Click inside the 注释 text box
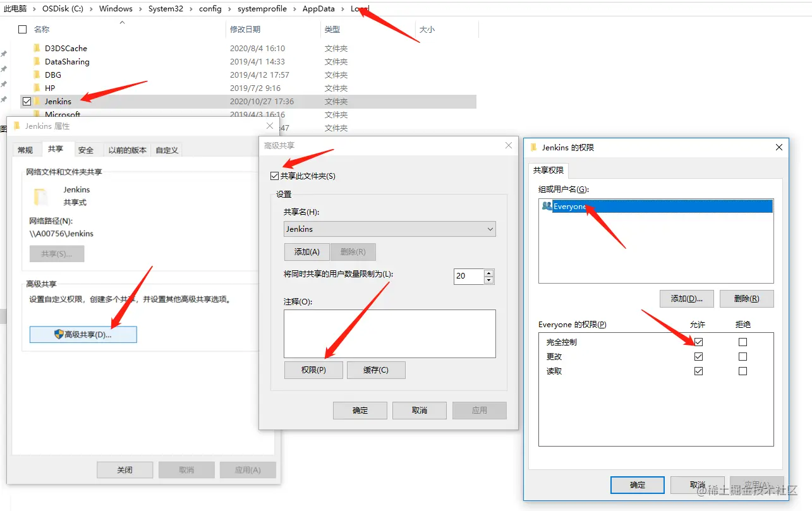The width and height of the screenshot is (812, 511). point(390,334)
